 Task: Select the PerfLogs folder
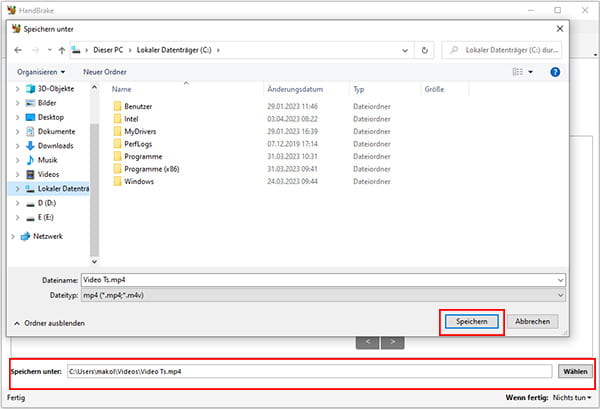140,143
